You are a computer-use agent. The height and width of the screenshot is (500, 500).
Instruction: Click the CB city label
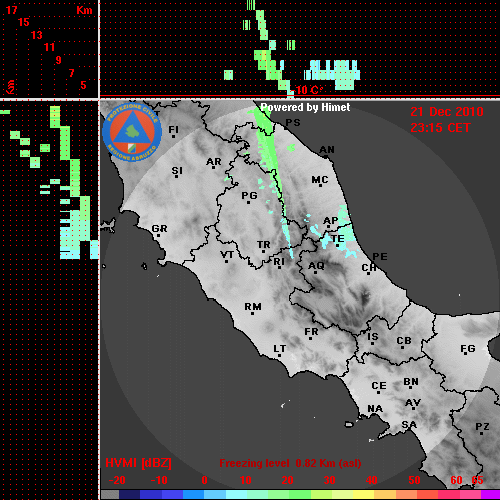pyautogui.click(x=404, y=341)
